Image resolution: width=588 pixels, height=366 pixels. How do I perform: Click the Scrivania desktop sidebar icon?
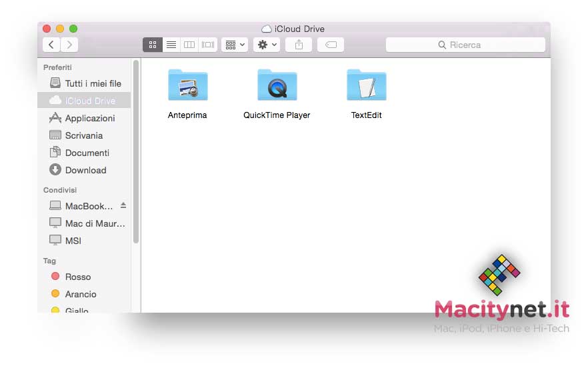[x=55, y=135]
